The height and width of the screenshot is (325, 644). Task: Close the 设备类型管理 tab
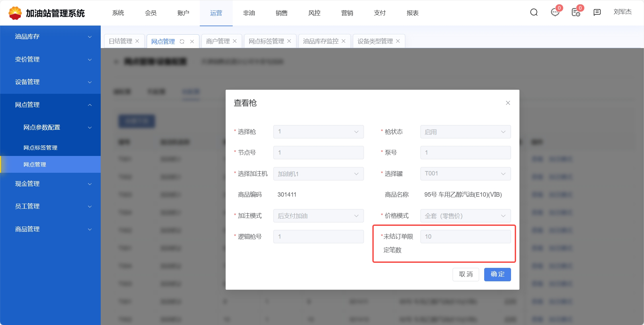click(x=398, y=41)
